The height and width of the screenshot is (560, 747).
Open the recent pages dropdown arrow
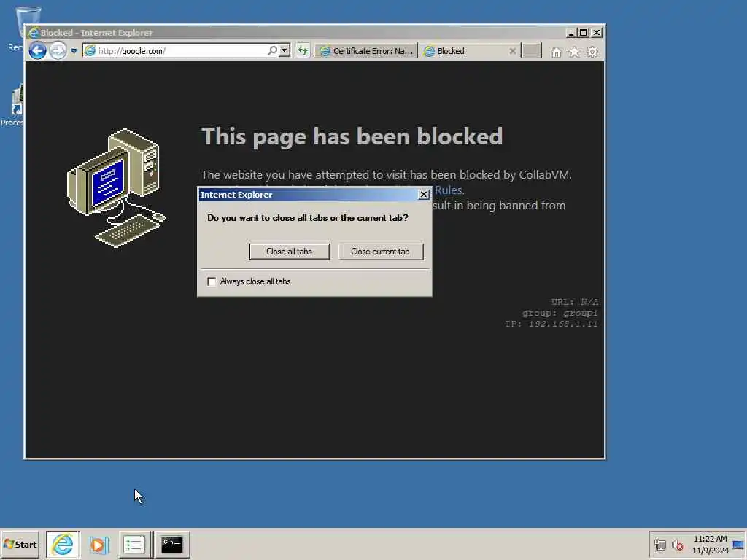tap(74, 51)
